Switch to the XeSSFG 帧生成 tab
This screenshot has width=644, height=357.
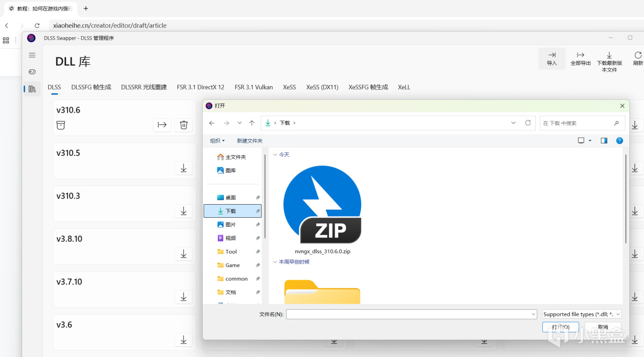368,87
